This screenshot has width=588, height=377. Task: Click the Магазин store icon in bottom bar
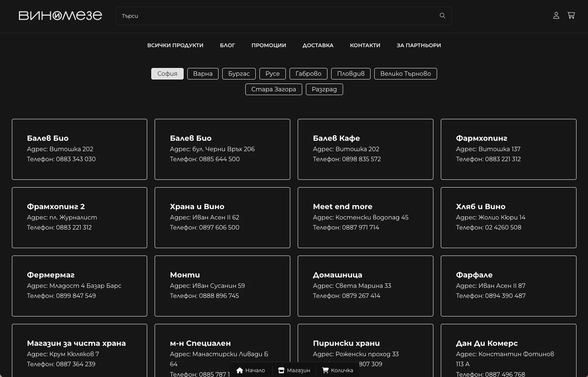281,370
